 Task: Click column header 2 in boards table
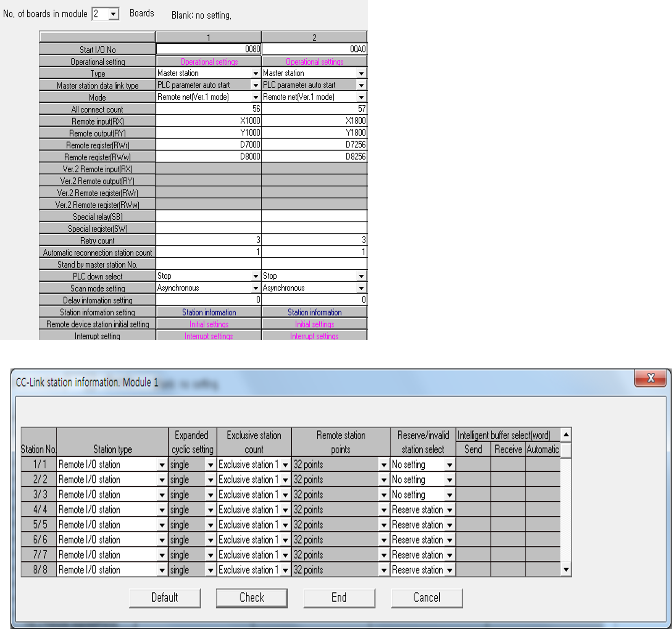pyautogui.click(x=314, y=37)
